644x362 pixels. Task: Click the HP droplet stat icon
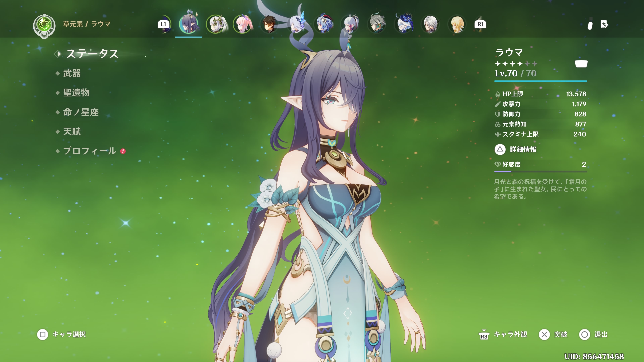click(x=497, y=94)
